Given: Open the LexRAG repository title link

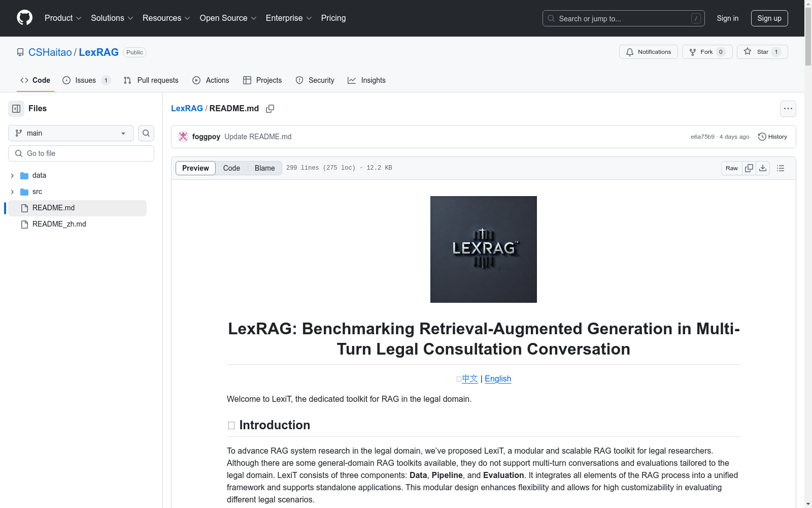Looking at the screenshot, I should click(98, 52).
